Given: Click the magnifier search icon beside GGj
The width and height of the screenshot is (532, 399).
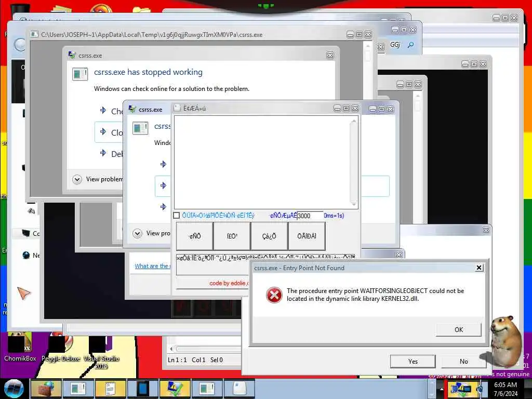Looking at the screenshot, I should click(410, 45).
